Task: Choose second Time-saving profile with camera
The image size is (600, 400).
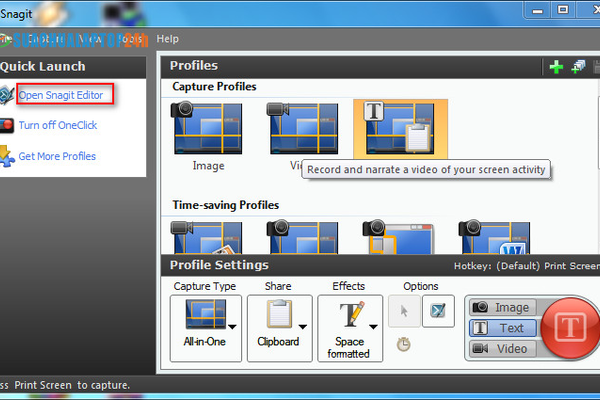Action: point(303,237)
